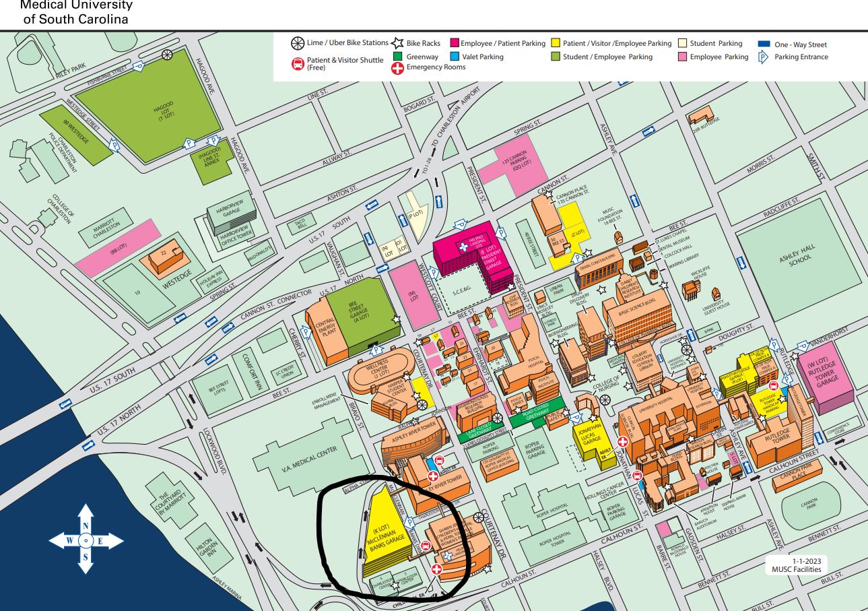Click the bike station icon on Courtenay Dr near Children's Hospital
The width and height of the screenshot is (868, 611).
tap(479, 517)
